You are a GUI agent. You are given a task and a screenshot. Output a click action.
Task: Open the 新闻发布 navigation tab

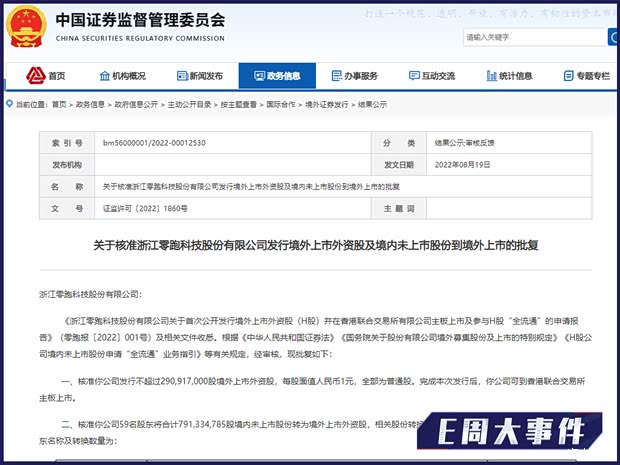200,76
